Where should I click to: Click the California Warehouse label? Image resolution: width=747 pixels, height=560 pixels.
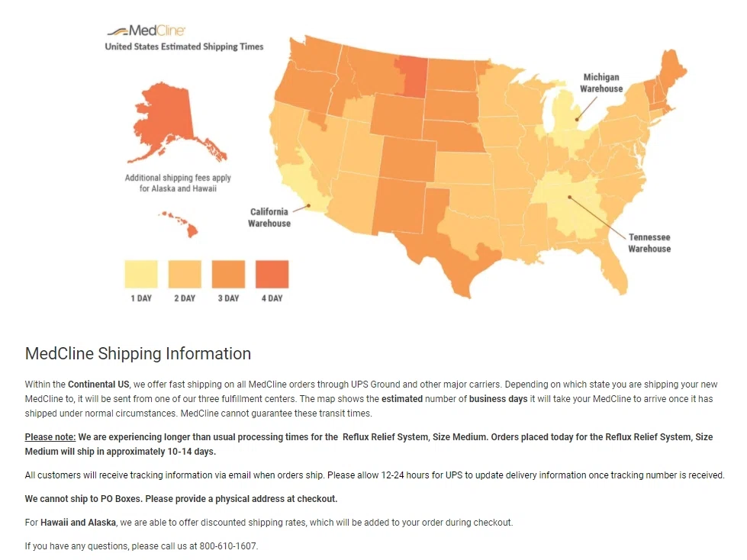click(x=269, y=217)
